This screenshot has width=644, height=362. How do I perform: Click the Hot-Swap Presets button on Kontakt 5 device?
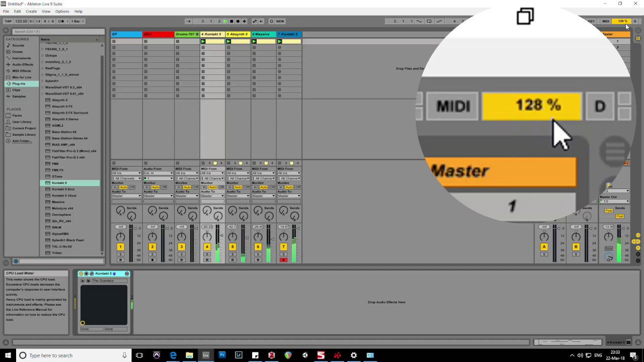click(114, 274)
